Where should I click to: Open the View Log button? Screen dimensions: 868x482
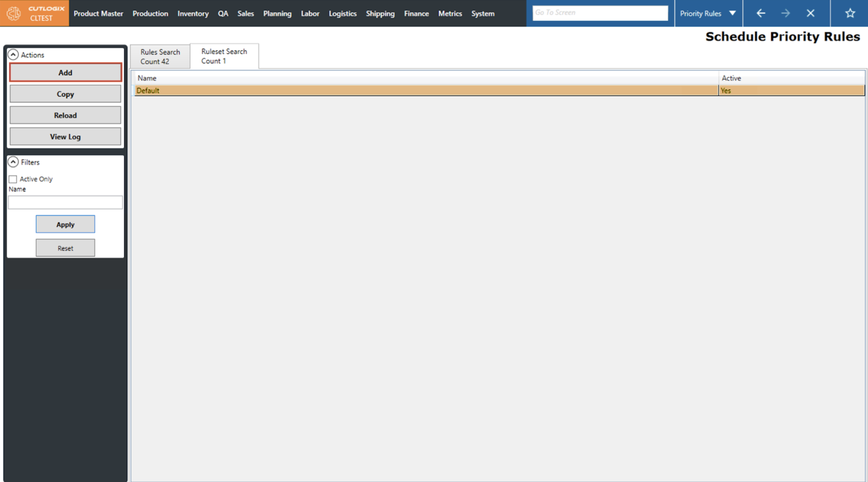65,137
